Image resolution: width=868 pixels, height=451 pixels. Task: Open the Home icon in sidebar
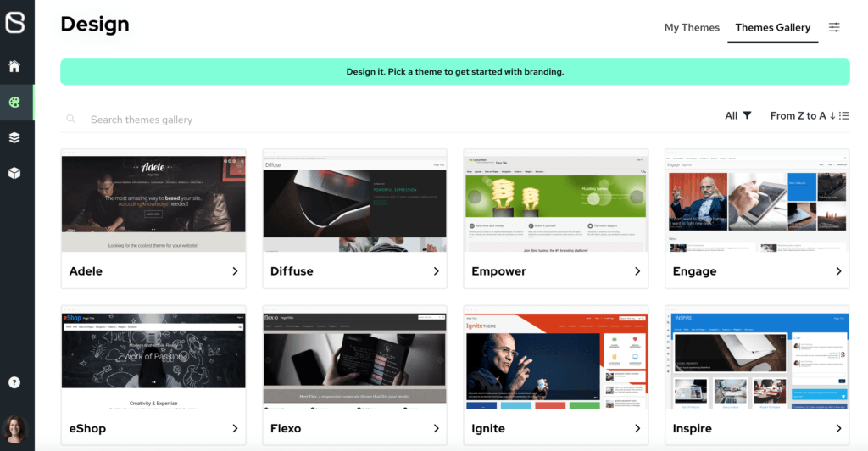pos(14,66)
